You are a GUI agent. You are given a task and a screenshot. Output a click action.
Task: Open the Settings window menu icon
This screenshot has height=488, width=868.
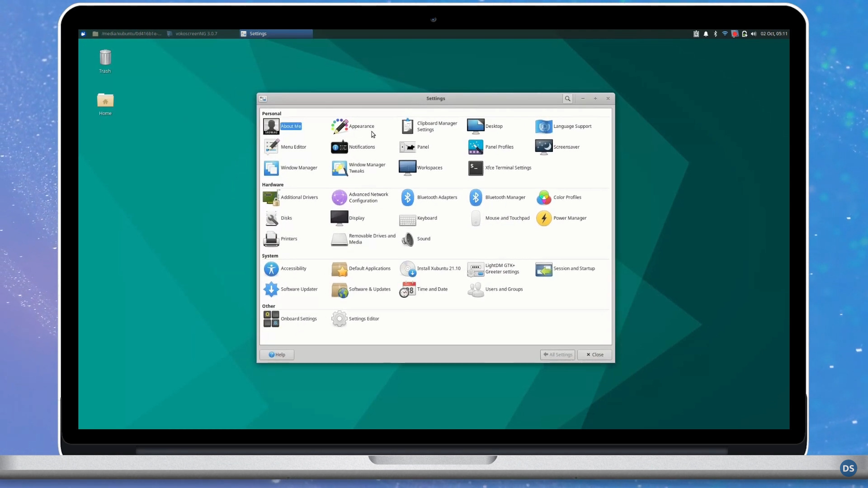[x=263, y=99]
